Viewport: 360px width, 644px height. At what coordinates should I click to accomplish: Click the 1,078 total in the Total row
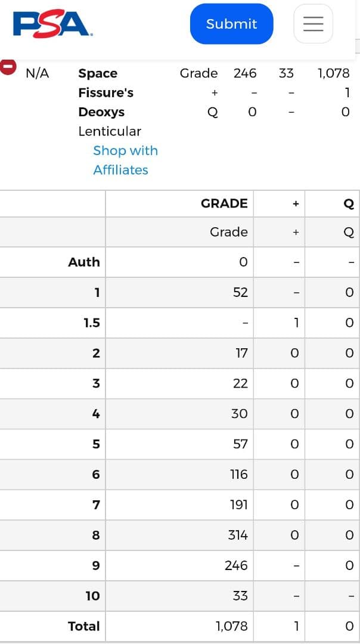tap(231, 626)
